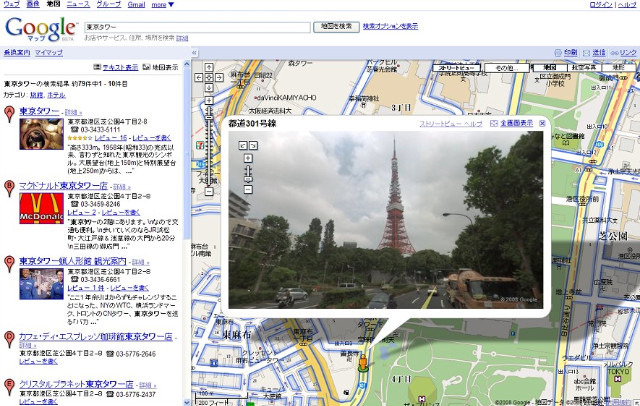Open the 印刷 print link

[x=571, y=53]
